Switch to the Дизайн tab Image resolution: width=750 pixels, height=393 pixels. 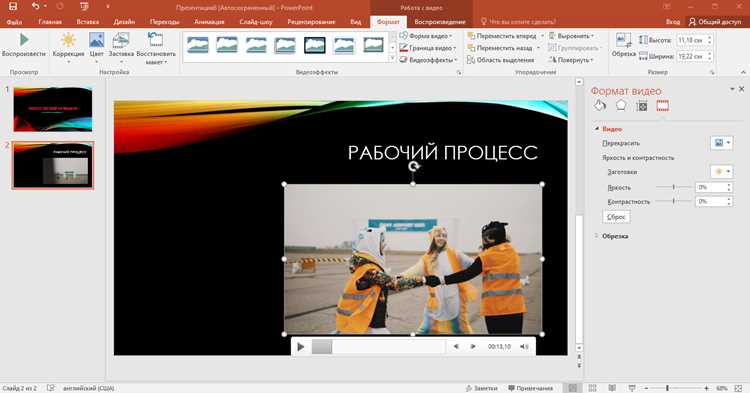tap(124, 22)
